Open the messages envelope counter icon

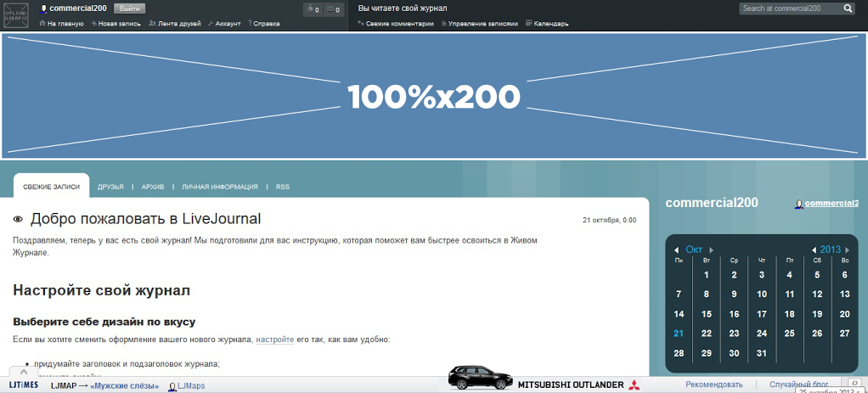point(334,9)
